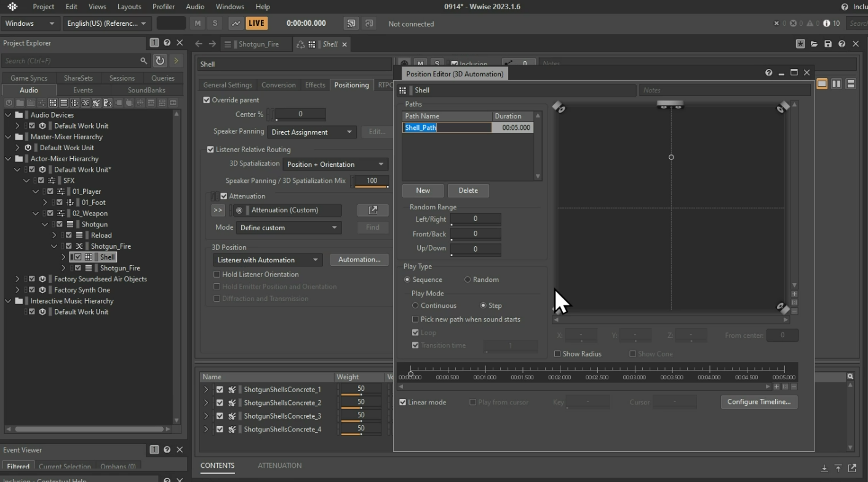Click the save icon in editor header

pos(828,44)
